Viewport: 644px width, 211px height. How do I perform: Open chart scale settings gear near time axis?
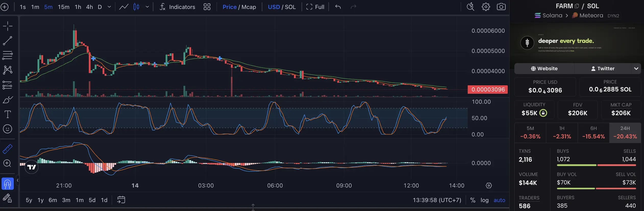click(489, 185)
